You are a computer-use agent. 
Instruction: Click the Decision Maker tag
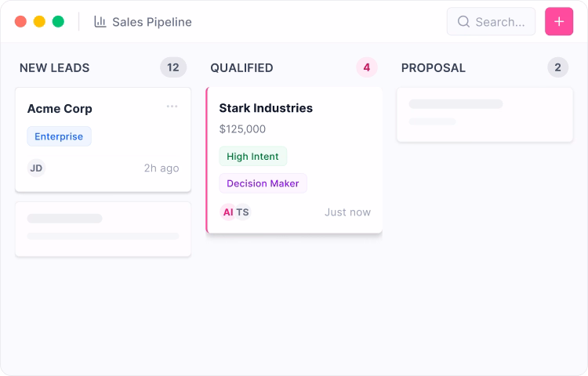point(263,183)
